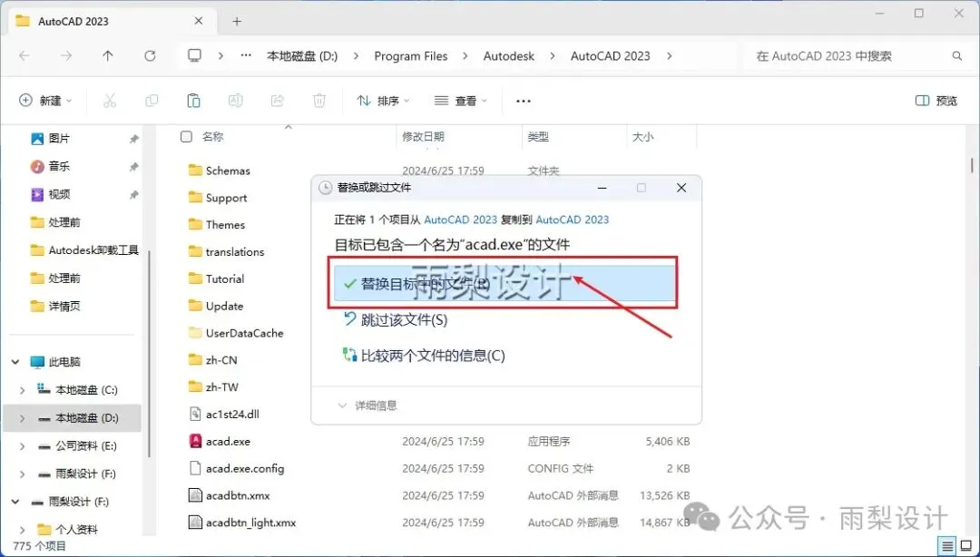This screenshot has height=557, width=980.
Task: Sort by 类型 column header
Action: point(537,136)
